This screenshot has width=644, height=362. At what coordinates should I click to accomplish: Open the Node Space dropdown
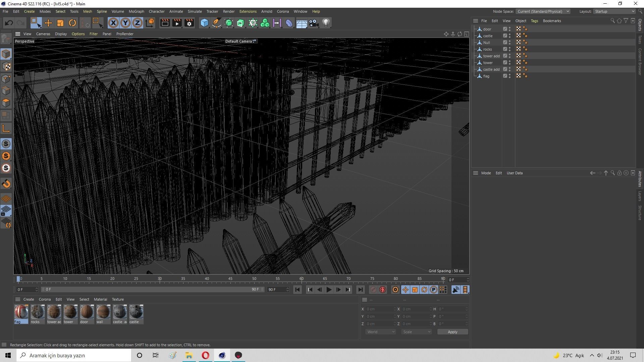(x=543, y=11)
